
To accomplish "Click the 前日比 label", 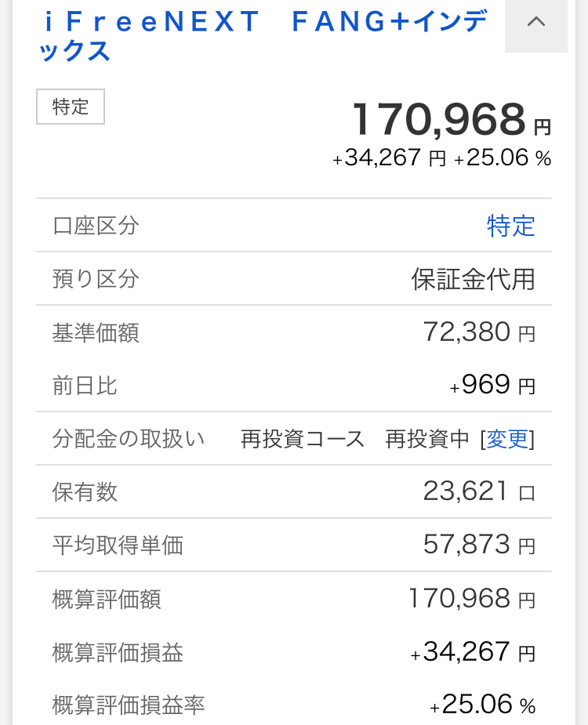I will pos(85,386).
